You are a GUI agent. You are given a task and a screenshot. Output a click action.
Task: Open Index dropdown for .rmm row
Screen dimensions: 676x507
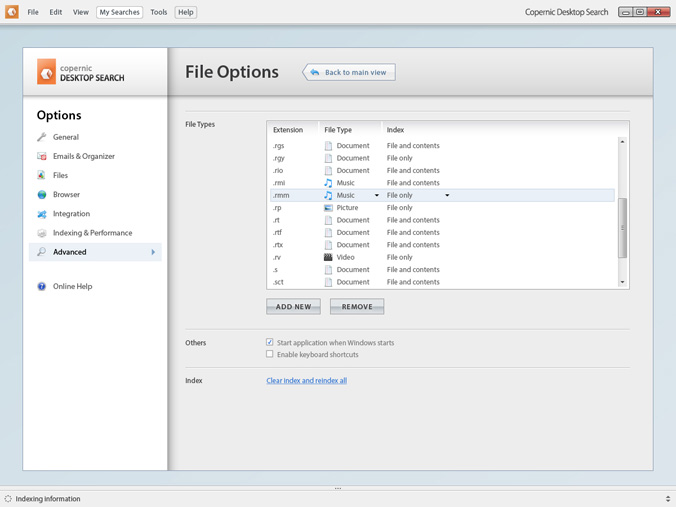(447, 195)
